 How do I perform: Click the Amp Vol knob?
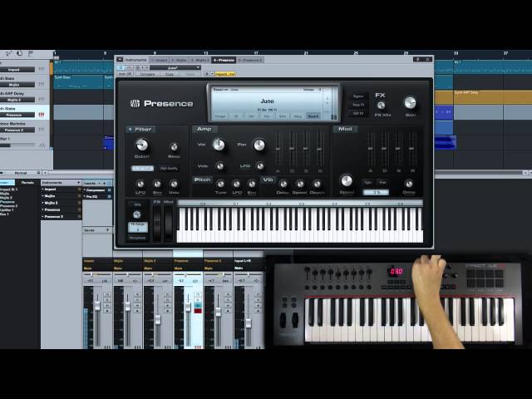[219, 145]
